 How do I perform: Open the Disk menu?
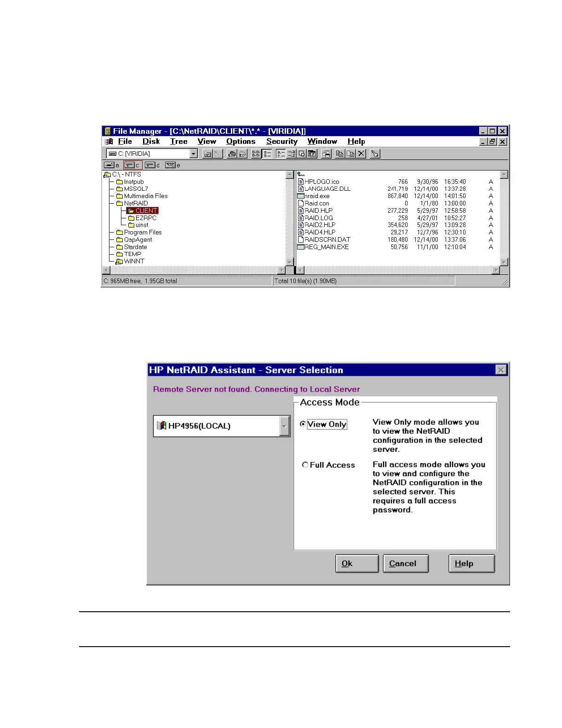point(151,142)
